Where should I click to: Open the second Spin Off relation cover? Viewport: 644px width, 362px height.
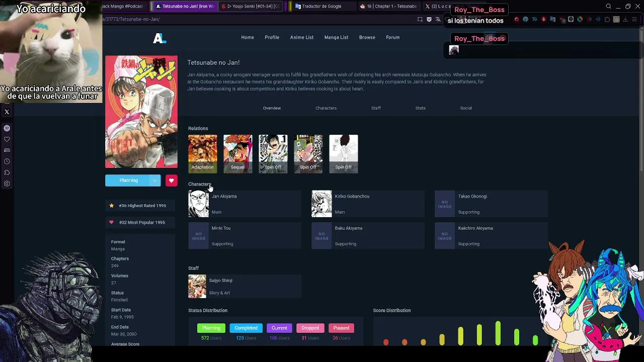click(x=308, y=154)
